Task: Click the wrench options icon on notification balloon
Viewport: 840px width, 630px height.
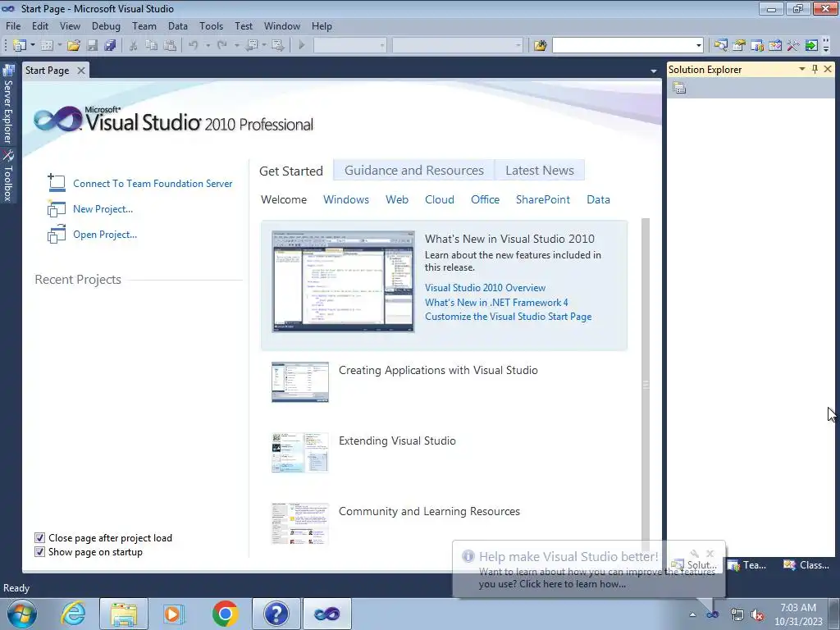Action: click(694, 553)
